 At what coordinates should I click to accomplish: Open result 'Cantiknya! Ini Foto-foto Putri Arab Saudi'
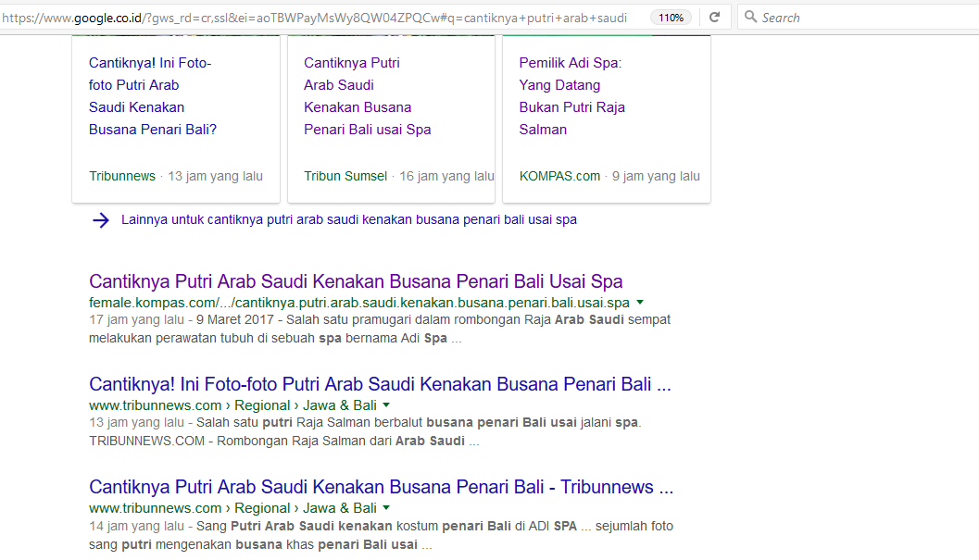380,384
